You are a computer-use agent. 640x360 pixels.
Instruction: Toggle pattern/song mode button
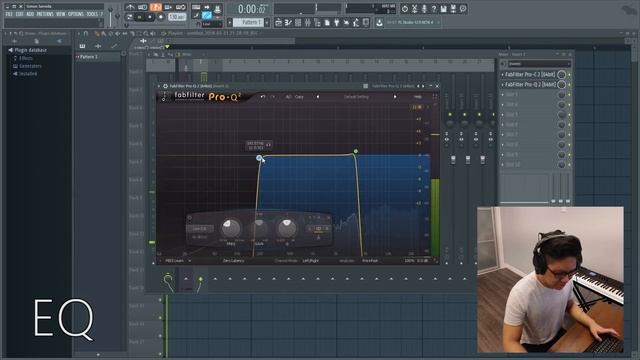click(x=130, y=17)
